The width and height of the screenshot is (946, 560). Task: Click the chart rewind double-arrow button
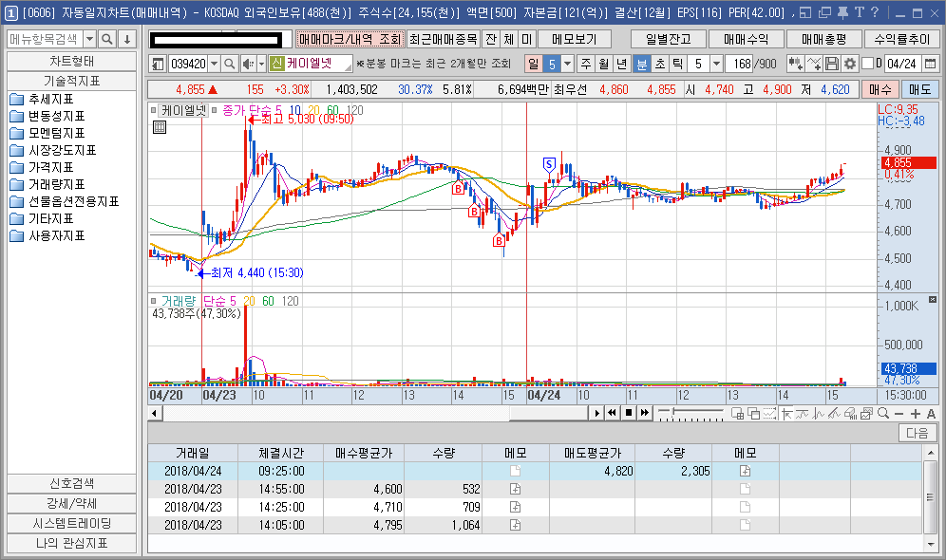[x=613, y=413]
